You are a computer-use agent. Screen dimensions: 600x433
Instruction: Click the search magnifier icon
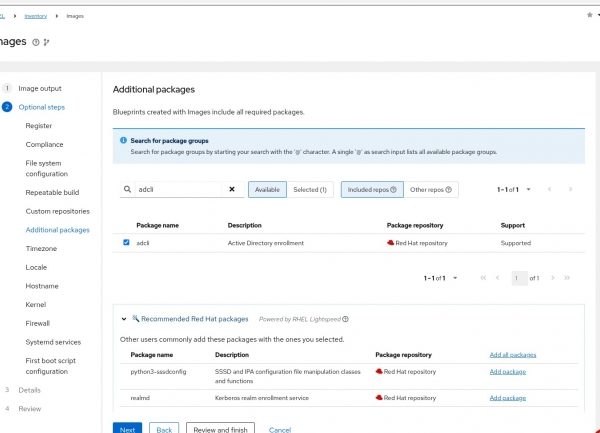(127, 189)
